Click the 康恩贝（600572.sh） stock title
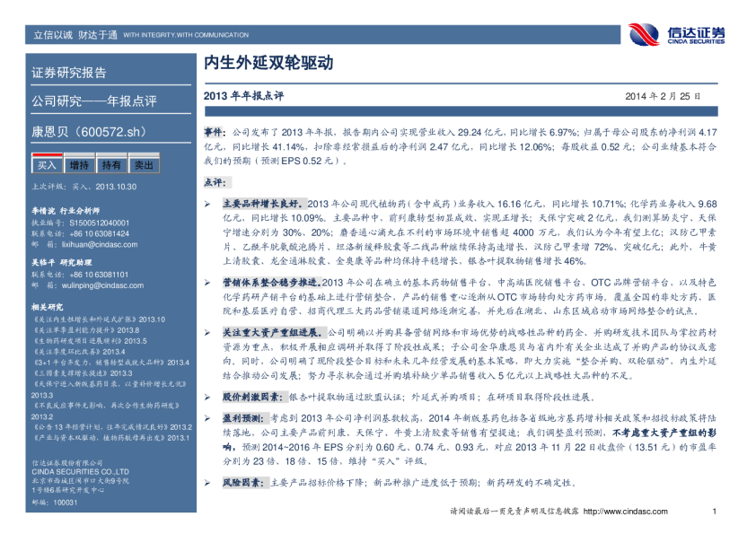Image resolution: width=756 pixels, height=534 pixels. pos(88,132)
